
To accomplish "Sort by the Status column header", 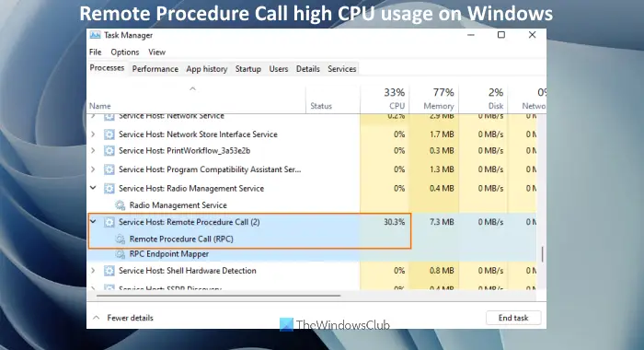I will (x=333, y=99).
